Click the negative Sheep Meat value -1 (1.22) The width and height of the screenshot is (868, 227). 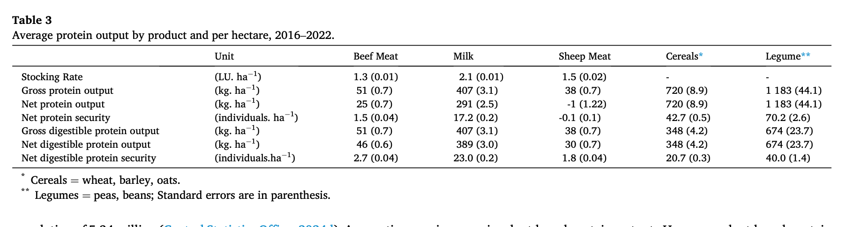pos(586,104)
